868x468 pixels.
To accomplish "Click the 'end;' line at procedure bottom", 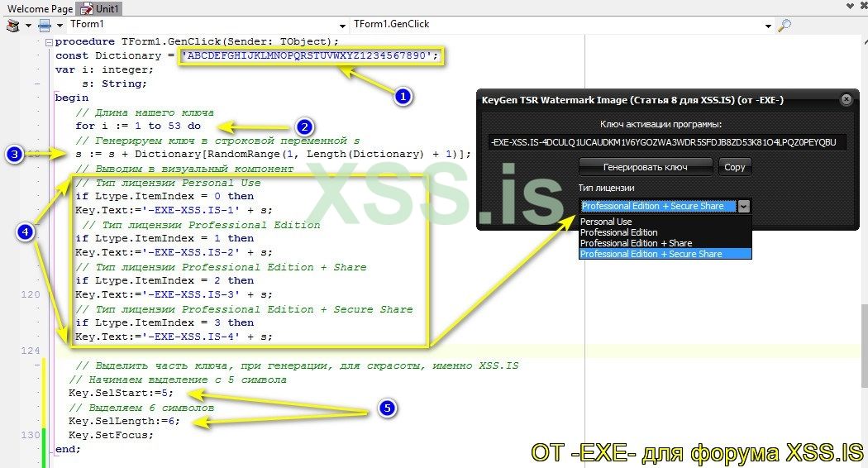I will 68,449.
